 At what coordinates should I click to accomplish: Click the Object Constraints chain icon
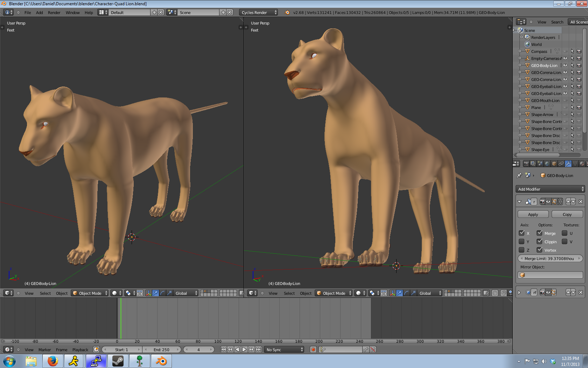pos(561,164)
